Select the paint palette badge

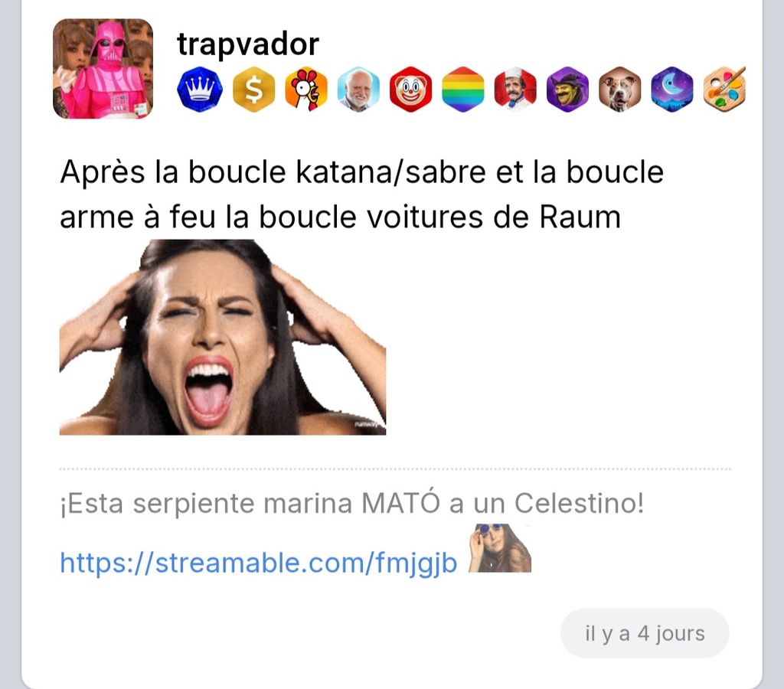pyautogui.click(x=724, y=89)
